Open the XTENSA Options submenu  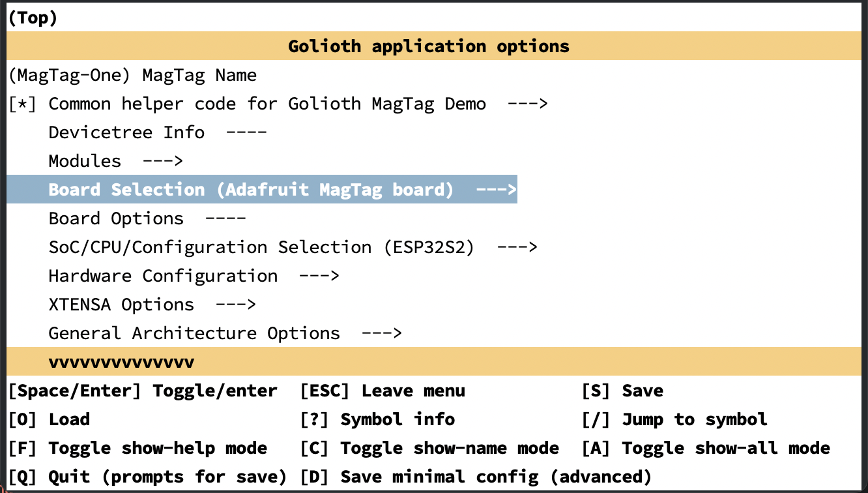tap(150, 304)
